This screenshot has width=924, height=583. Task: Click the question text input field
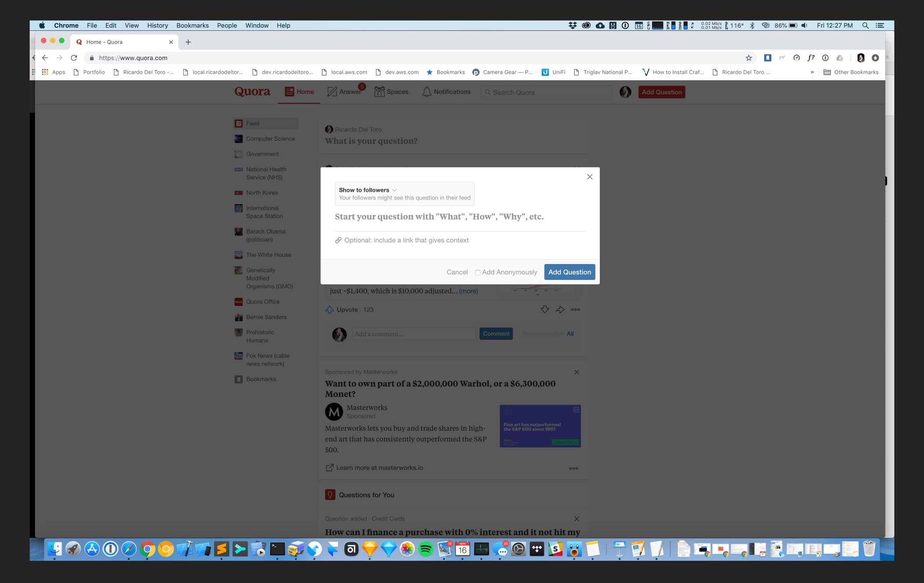tap(459, 216)
